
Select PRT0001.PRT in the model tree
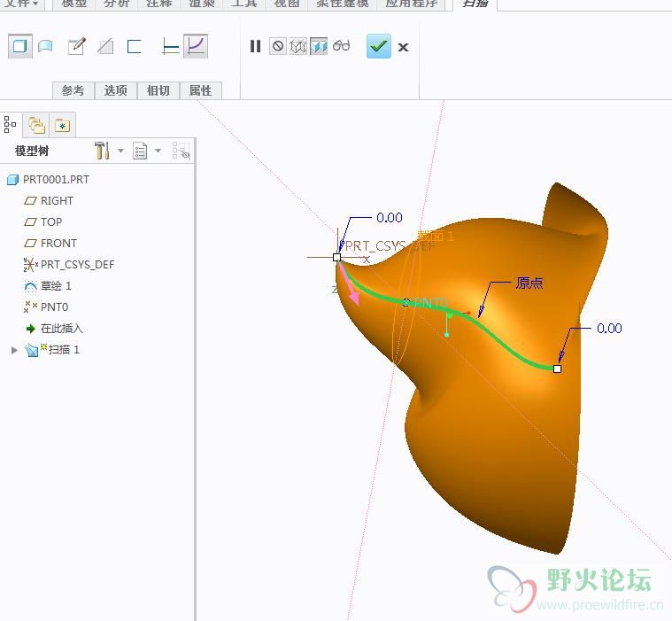point(56,179)
